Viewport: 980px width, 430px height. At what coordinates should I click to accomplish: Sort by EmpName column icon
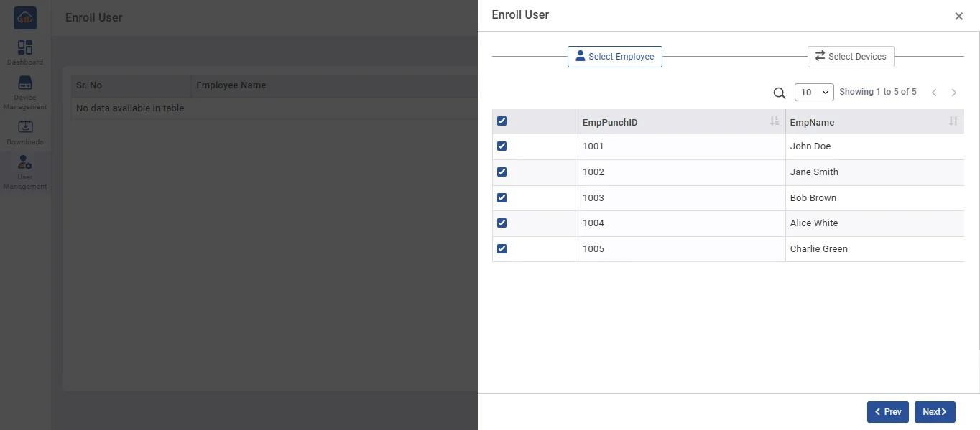953,121
